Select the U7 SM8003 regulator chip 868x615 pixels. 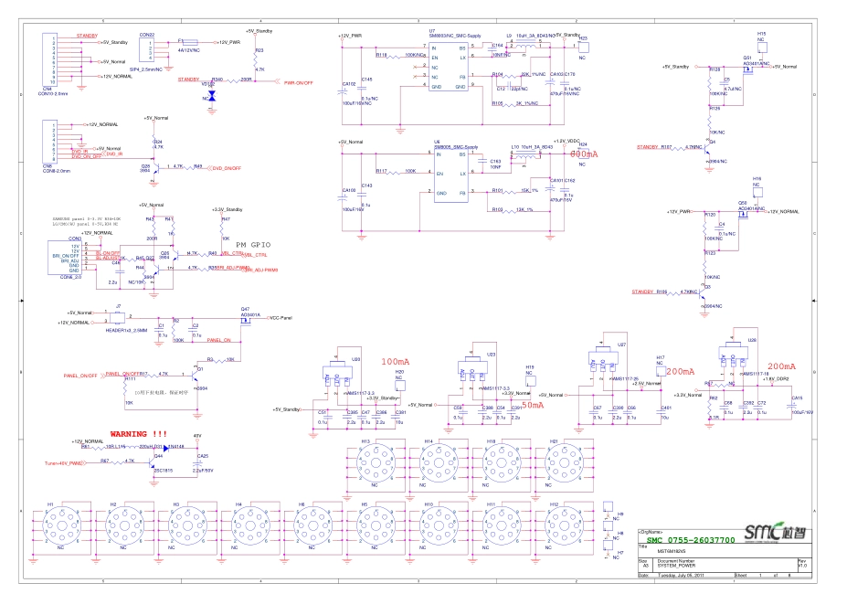(449, 66)
